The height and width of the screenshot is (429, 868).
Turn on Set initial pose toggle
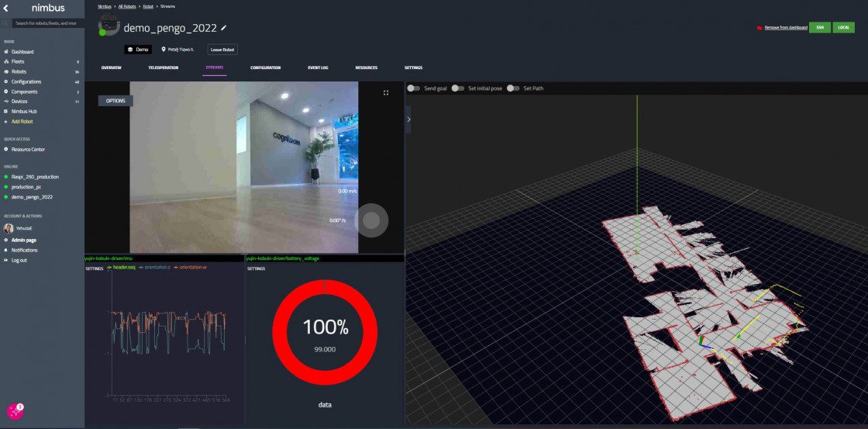coord(458,88)
